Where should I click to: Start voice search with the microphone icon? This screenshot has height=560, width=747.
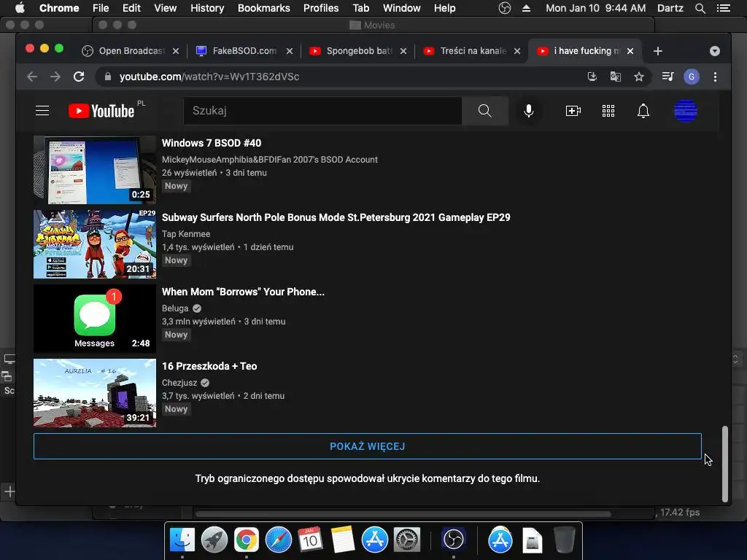pyautogui.click(x=529, y=111)
